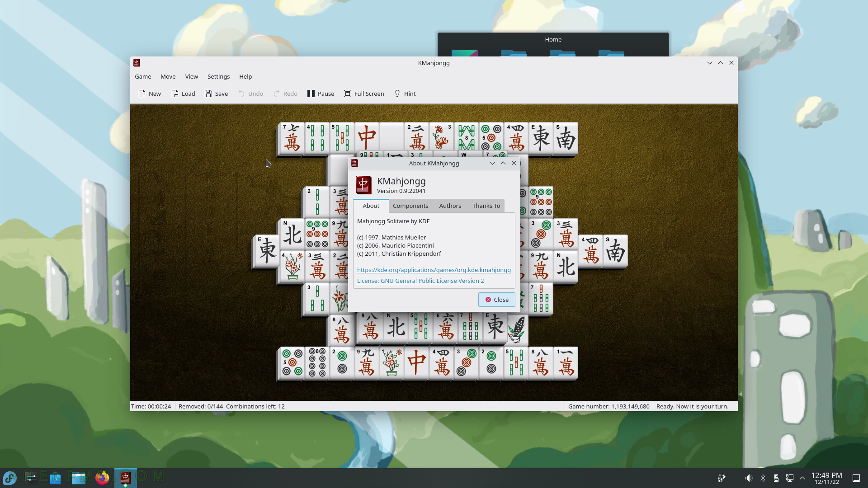Switch to the Components tab

pos(410,206)
